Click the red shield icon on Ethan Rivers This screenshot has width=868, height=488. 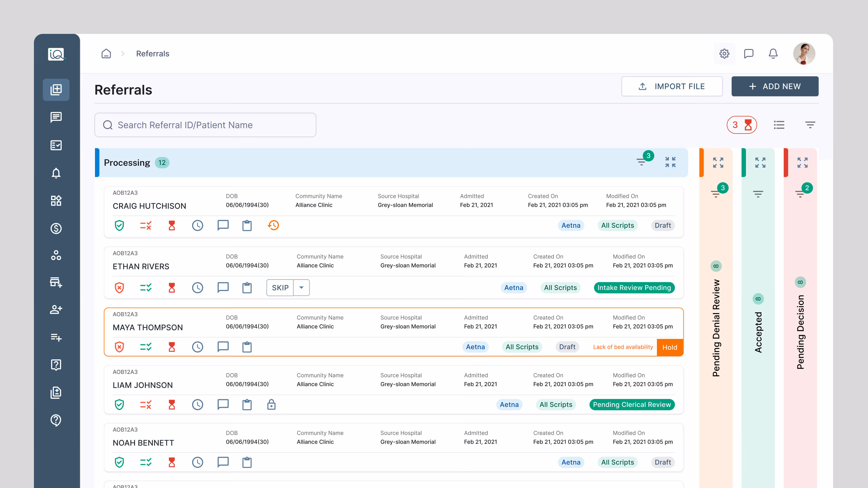(x=119, y=288)
